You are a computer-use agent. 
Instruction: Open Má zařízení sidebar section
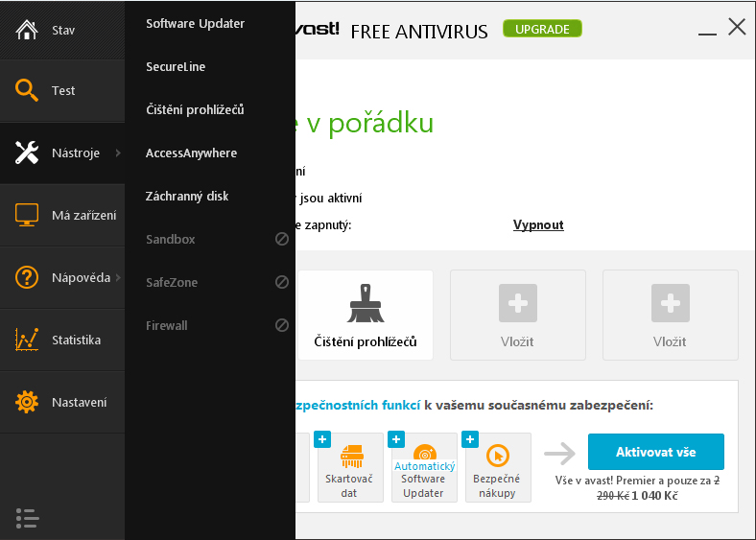(x=62, y=215)
